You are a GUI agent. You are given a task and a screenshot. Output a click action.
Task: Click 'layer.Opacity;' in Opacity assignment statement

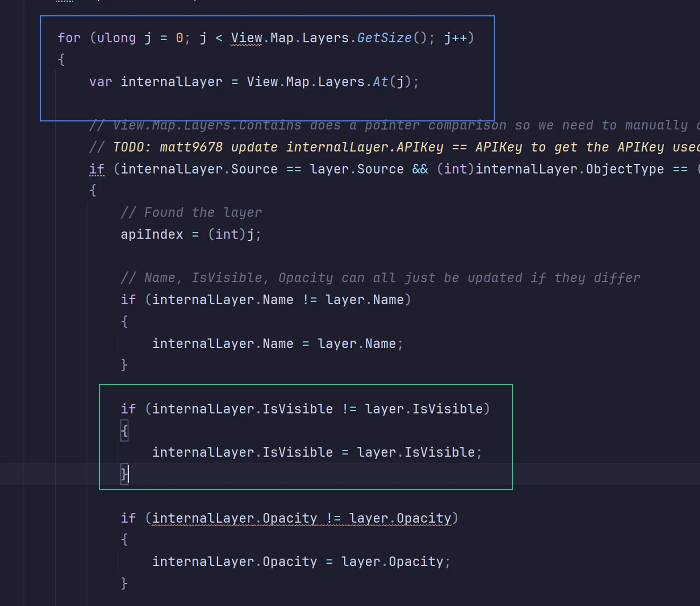click(x=396, y=562)
